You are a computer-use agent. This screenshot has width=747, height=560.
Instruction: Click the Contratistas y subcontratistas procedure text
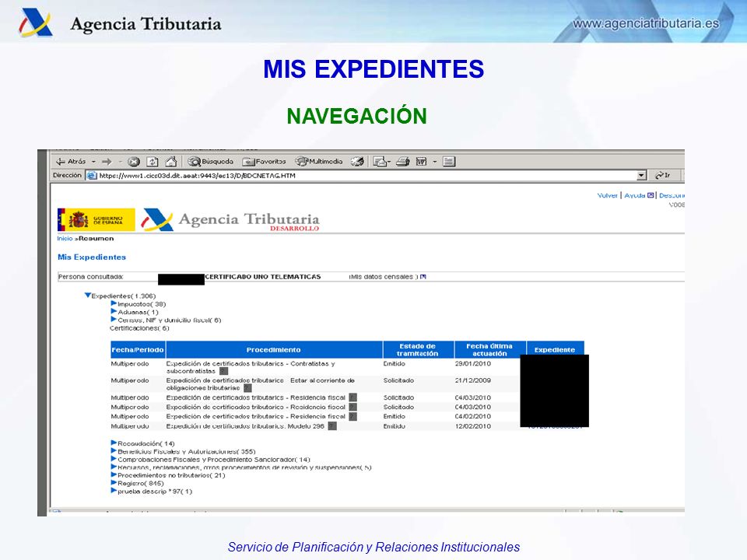coord(250,367)
